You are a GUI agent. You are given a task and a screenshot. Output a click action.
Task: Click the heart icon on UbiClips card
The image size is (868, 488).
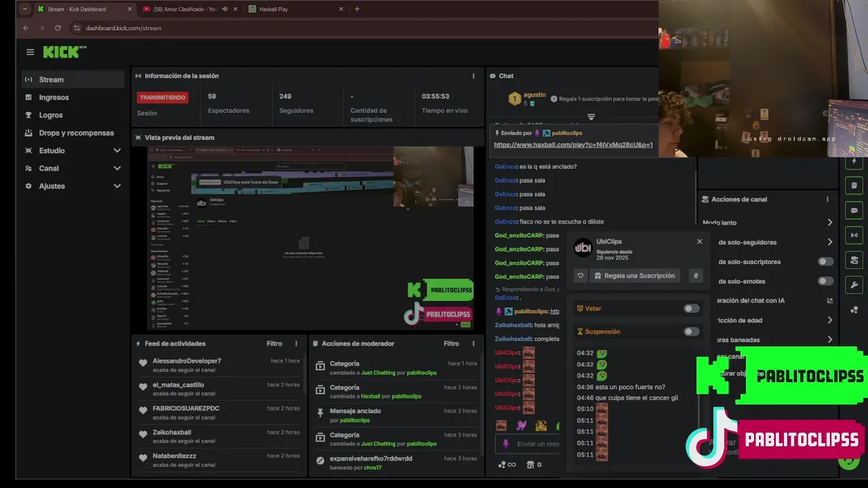click(x=580, y=276)
